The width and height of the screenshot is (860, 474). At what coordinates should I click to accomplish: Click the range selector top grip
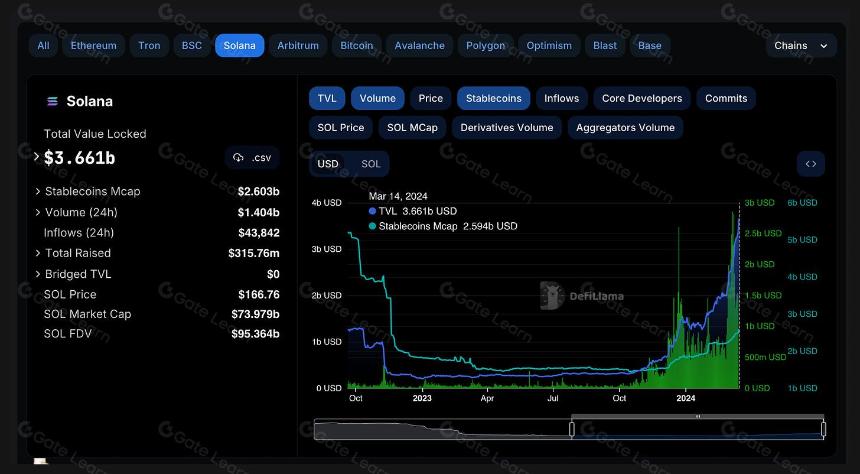coord(698,416)
